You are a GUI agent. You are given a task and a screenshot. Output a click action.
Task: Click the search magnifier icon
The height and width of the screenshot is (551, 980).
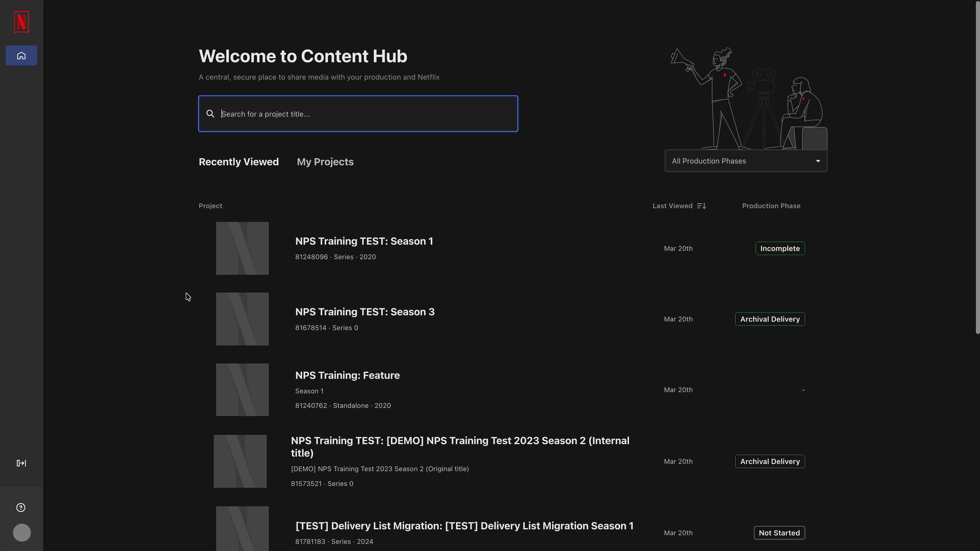(x=210, y=114)
